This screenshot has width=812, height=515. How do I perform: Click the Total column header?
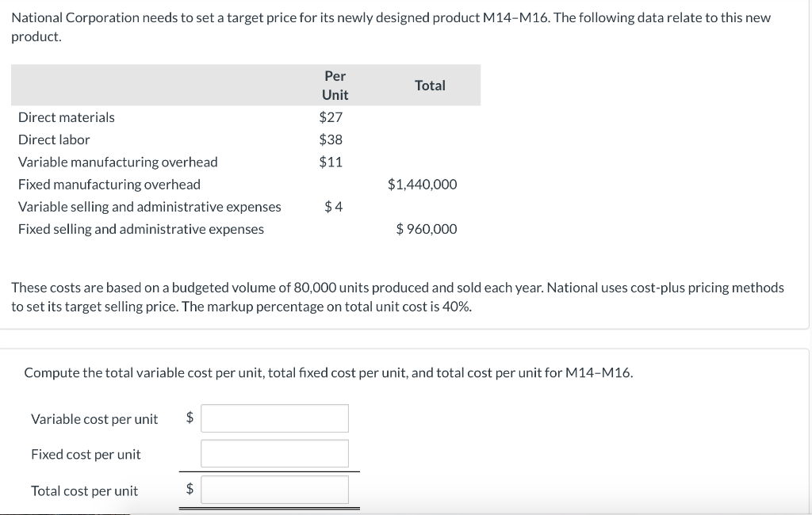(431, 85)
